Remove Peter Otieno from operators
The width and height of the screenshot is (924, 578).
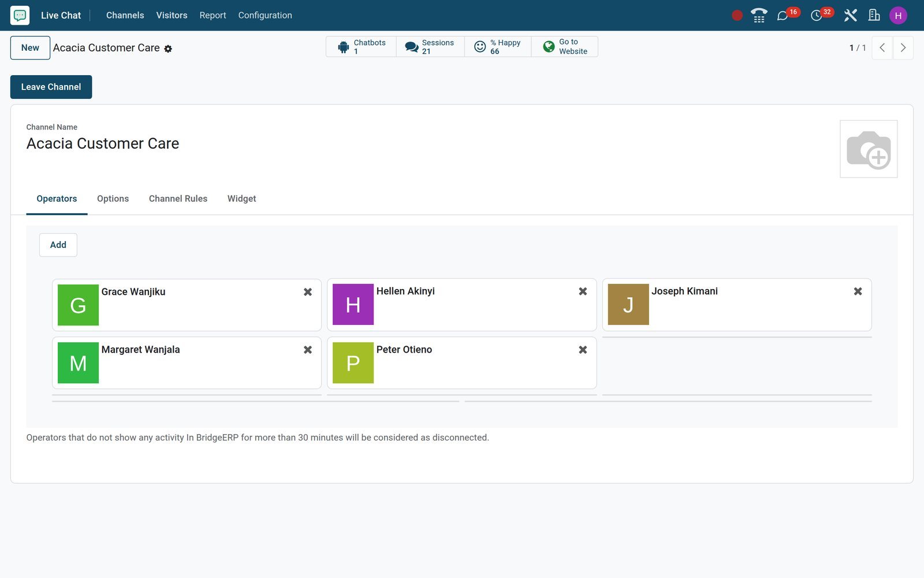(583, 350)
